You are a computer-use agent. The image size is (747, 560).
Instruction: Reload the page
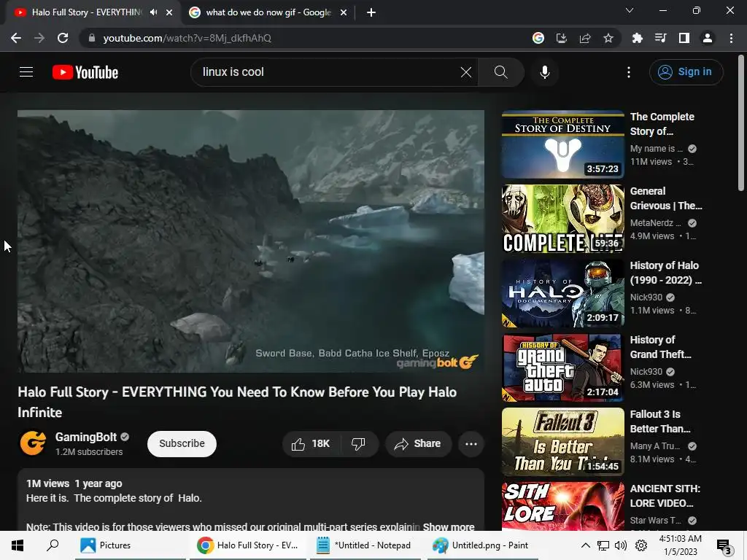click(63, 38)
